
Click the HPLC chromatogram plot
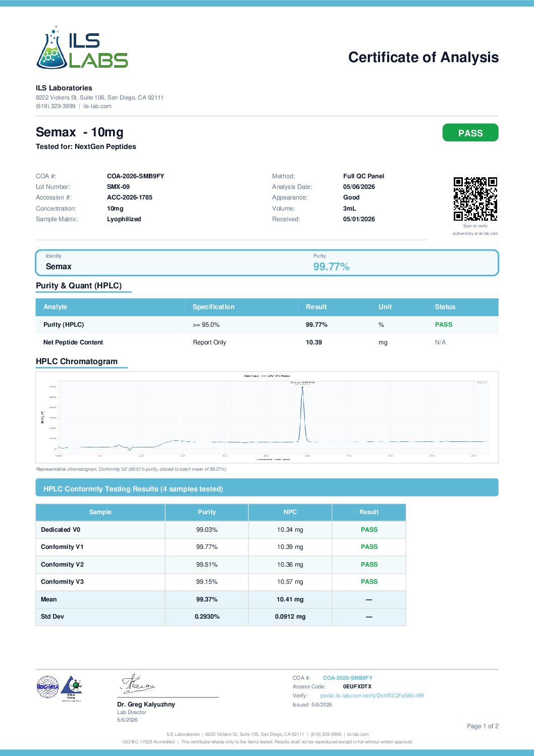[267, 417]
